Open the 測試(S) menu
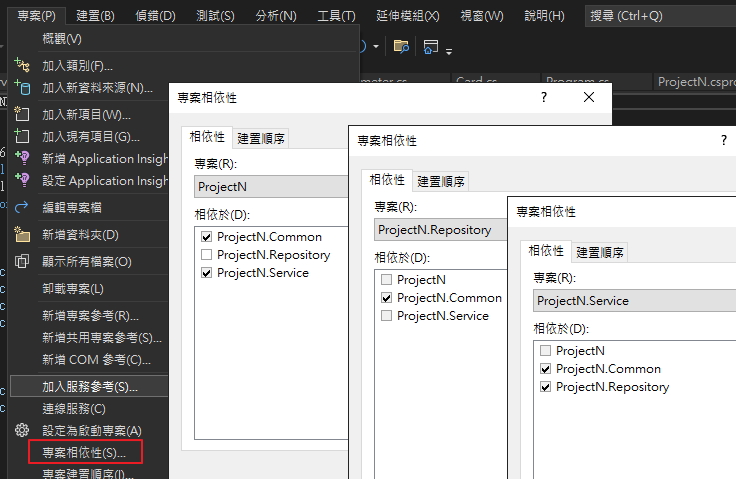The height and width of the screenshot is (479, 736). (x=215, y=16)
